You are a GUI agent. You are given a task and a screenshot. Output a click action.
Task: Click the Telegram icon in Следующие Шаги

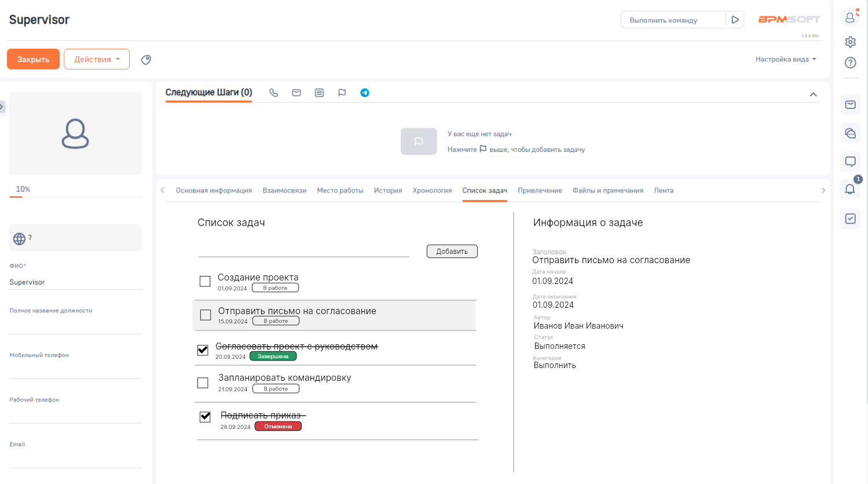click(365, 93)
